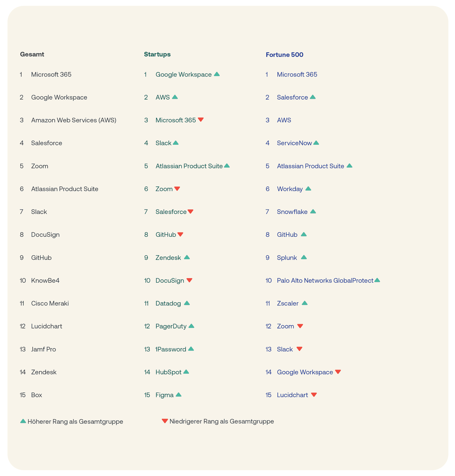Click the red triangle in the Niedrigerer Rang legend

click(x=165, y=421)
